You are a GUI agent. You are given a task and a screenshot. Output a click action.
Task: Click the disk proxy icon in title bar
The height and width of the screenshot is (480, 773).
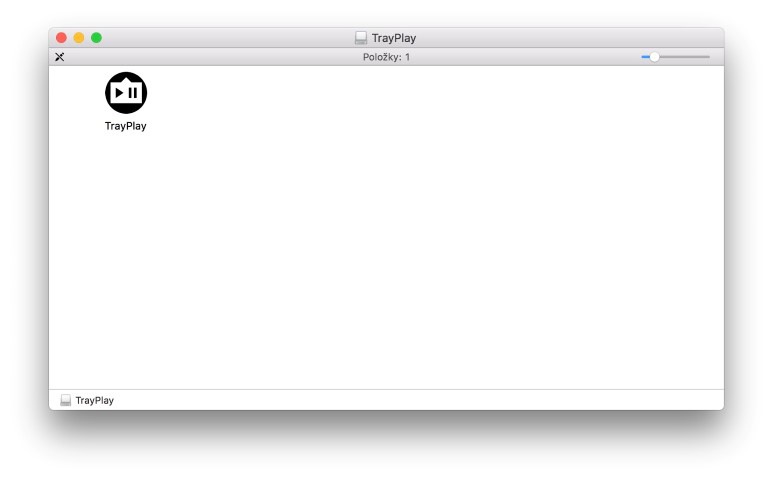361,38
